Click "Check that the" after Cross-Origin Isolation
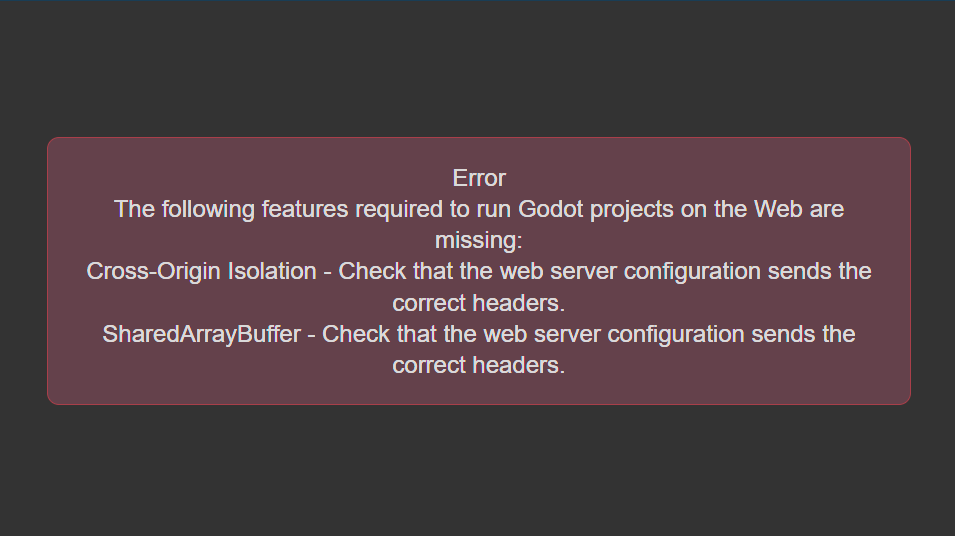This screenshot has height=536, width=955. pyautogui.click(x=416, y=272)
